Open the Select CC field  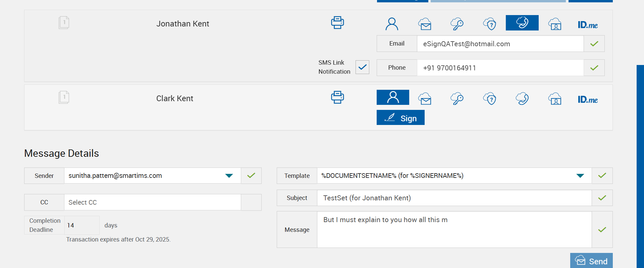pyautogui.click(x=152, y=202)
